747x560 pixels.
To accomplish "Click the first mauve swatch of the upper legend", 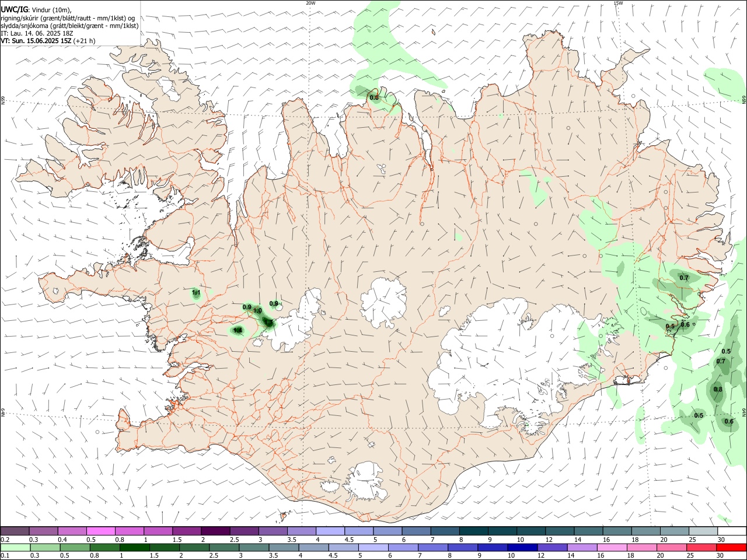I will point(15,531).
